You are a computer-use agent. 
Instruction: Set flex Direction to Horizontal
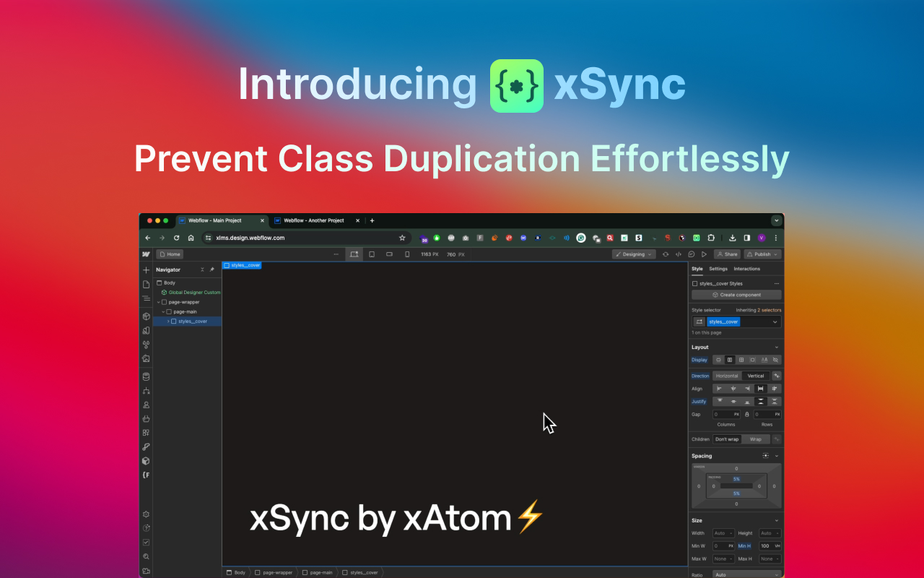[x=727, y=376]
